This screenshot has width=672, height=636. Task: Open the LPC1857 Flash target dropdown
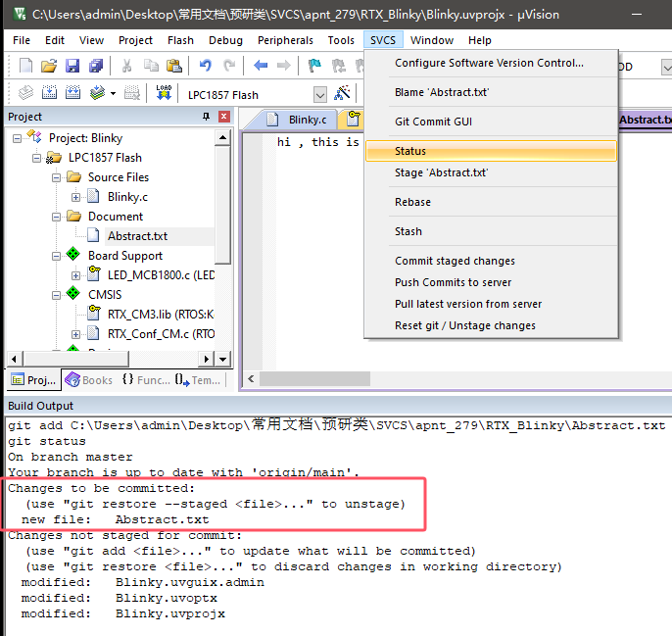tap(319, 94)
